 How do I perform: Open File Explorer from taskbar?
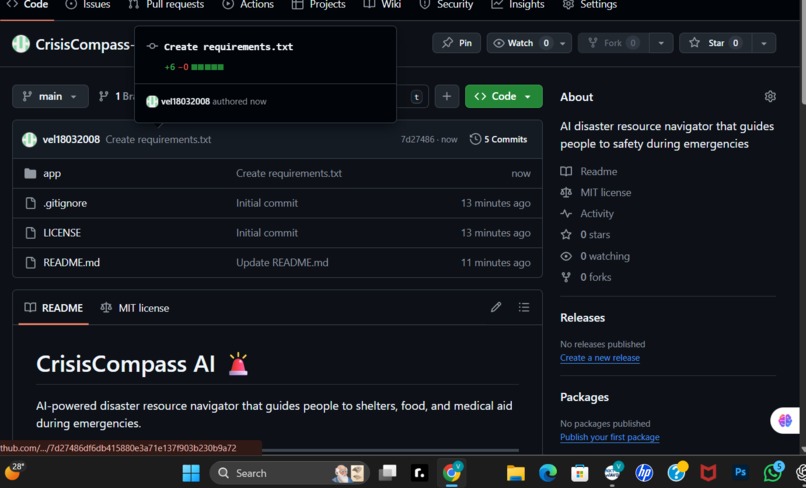click(x=516, y=473)
